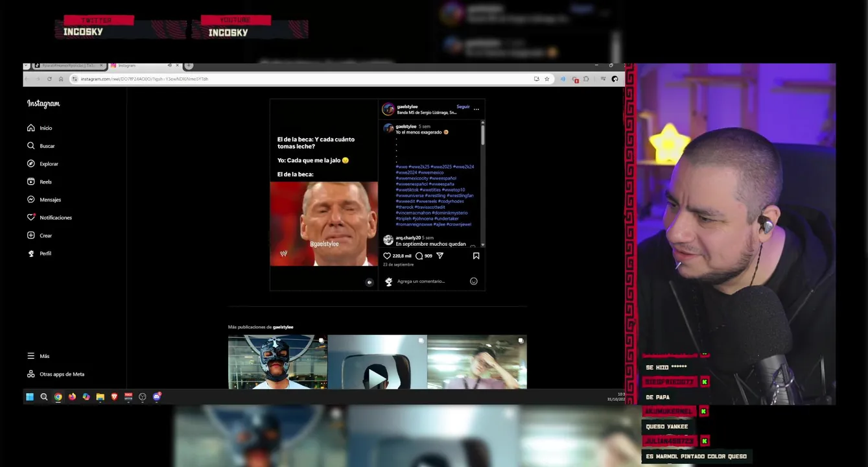The width and height of the screenshot is (868, 467).
Task: Open gaelstylee profile from post header
Action: pyautogui.click(x=407, y=106)
